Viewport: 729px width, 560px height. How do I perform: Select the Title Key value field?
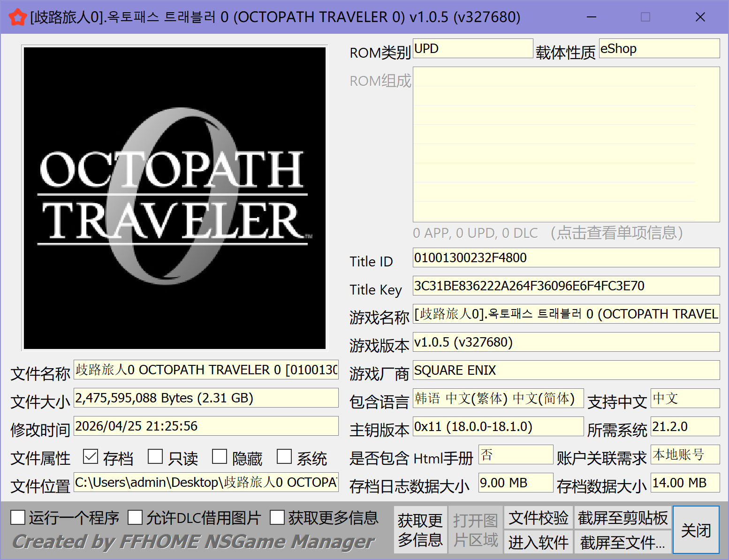[566, 286]
